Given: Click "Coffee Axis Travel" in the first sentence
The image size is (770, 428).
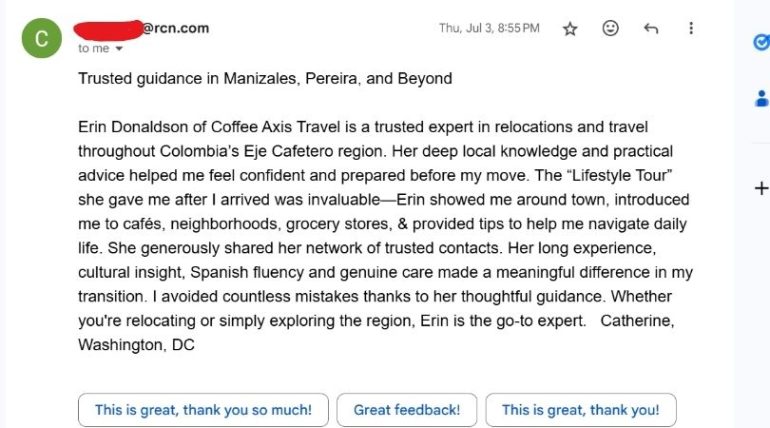Looking at the screenshot, I should (x=267, y=127).
